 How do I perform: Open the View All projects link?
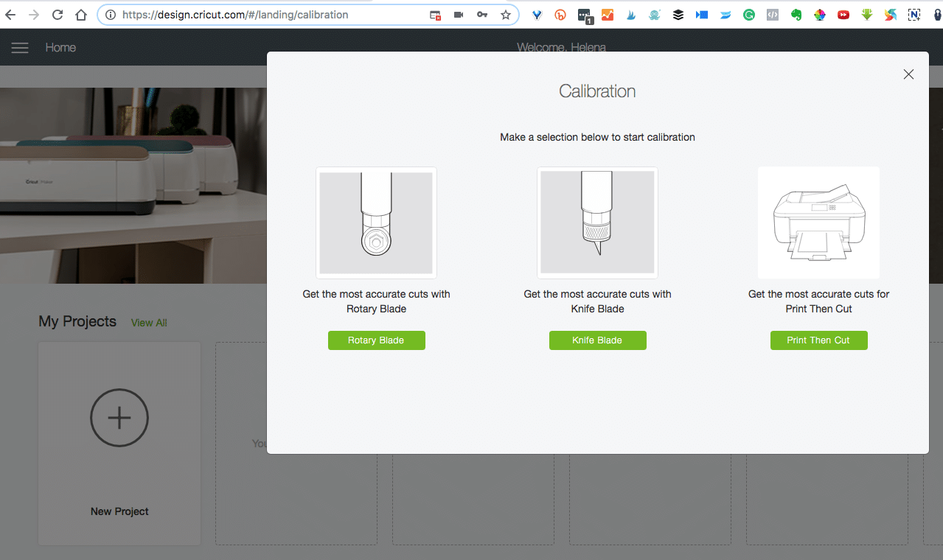click(149, 323)
